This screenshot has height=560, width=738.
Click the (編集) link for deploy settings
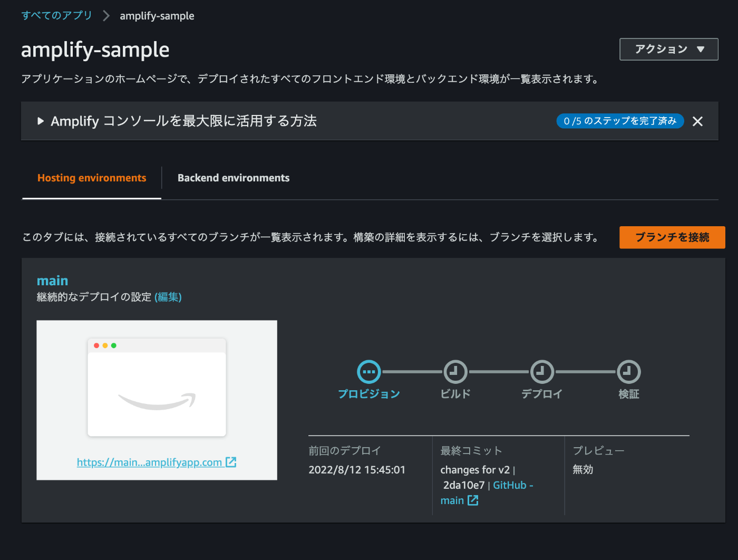click(168, 297)
